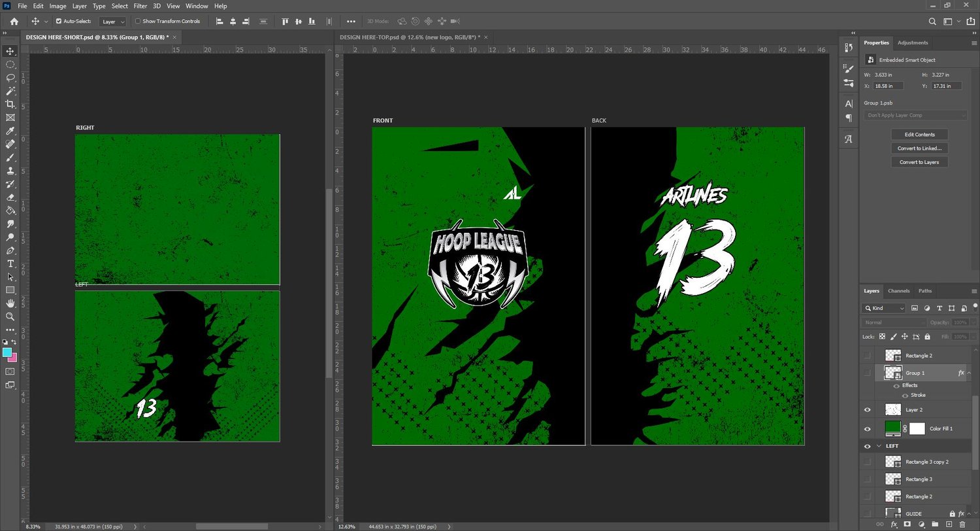Viewport: 980px width, 531px height.
Task: Create a new layer with plus icon
Action: click(x=949, y=524)
